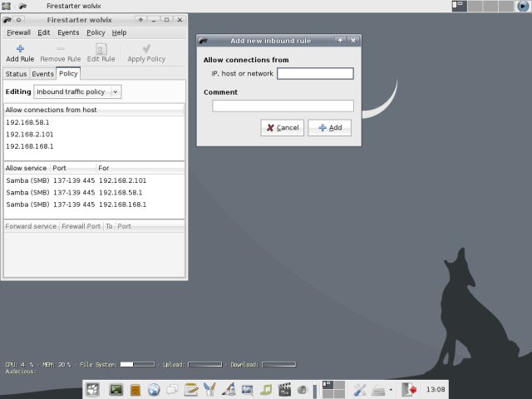Open the terminal from the bottom panel
The height and width of the screenshot is (399, 532).
(116, 389)
